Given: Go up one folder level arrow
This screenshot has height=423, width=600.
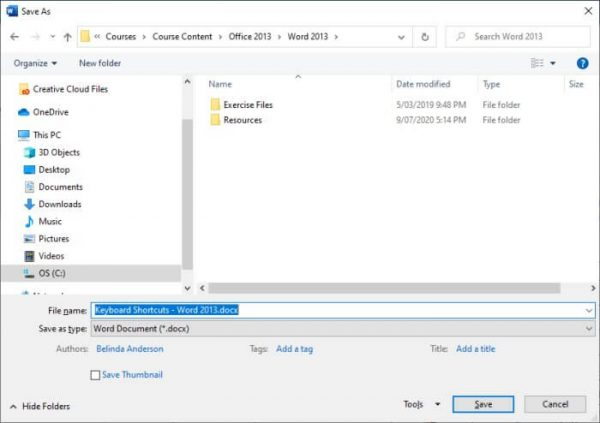Looking at the screenshot, I should point(68,37).
